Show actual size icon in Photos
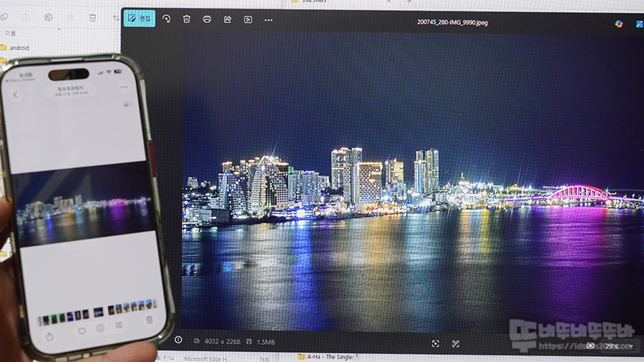This screenshot has height=362, width=644. [x=456, y=343]
